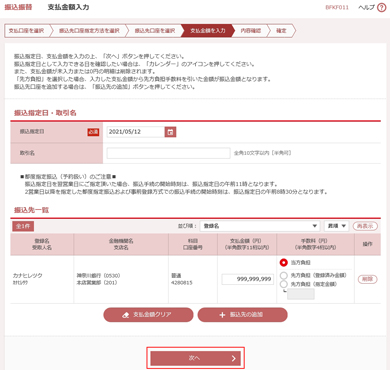Click the ヘルプ text link
Image resolution: width=390 pixels, height=370 pixels.
pos(367,7)
